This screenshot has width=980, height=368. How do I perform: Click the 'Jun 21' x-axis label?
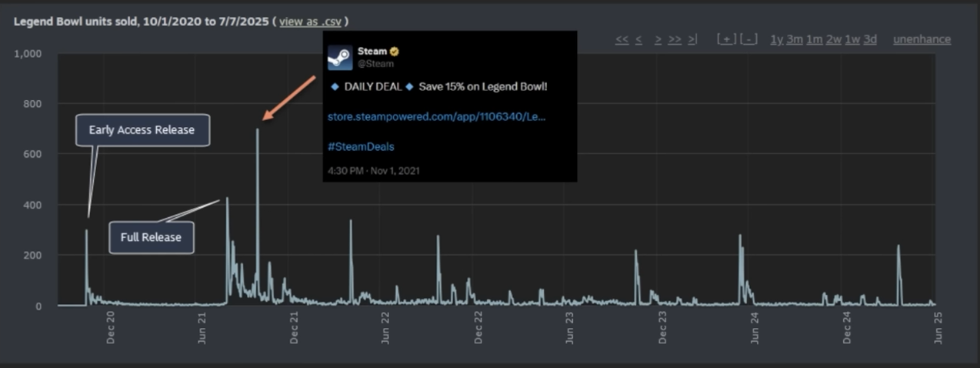coord(202,327)
